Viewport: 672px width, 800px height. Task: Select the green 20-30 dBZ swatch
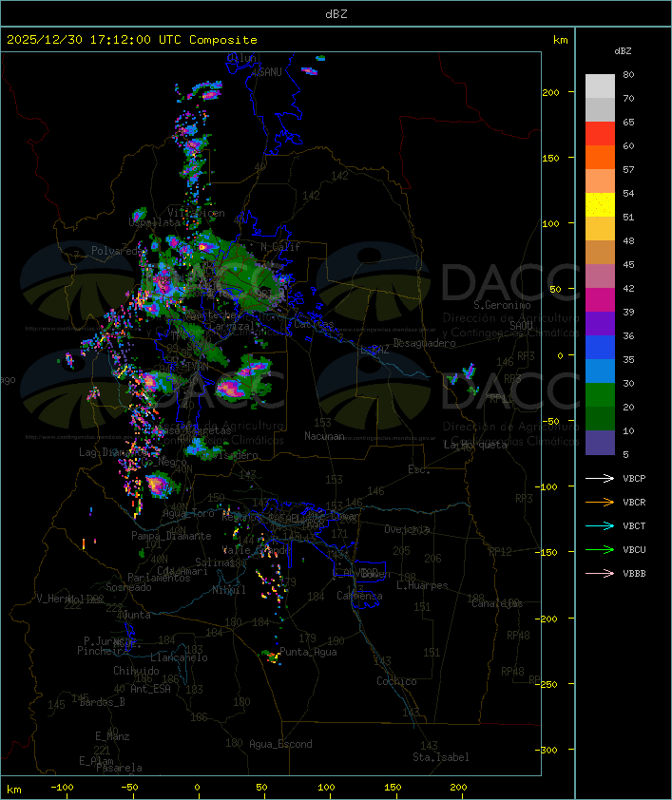click(x=600, y=395)
